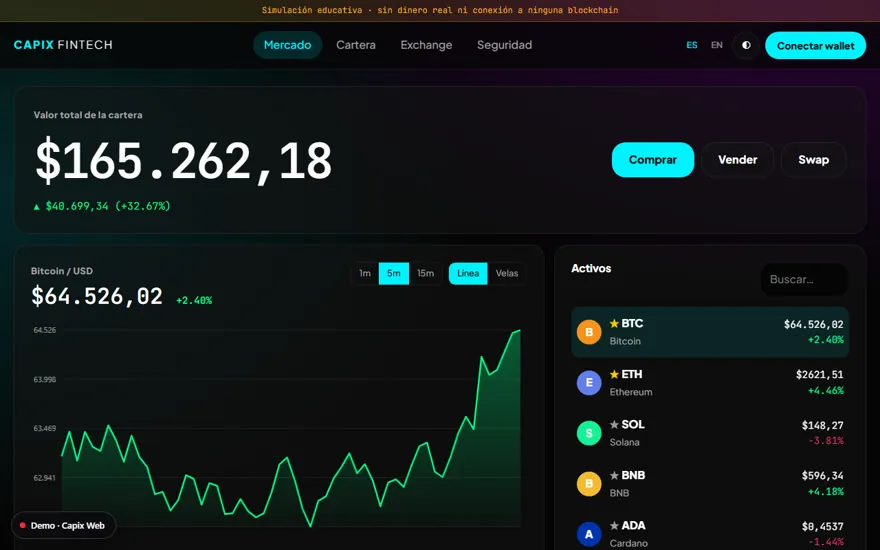
Task: Click the Comprar button
Action: tap(653, 160)
